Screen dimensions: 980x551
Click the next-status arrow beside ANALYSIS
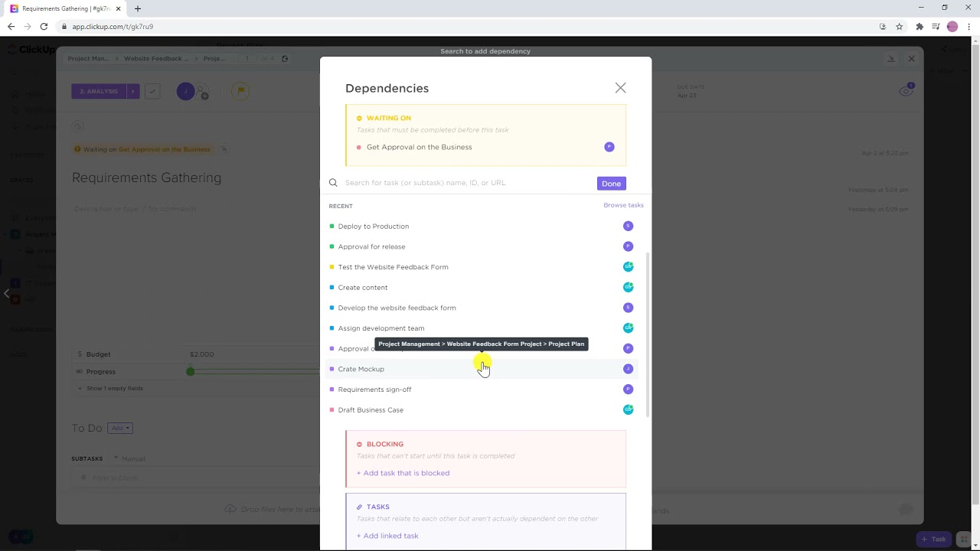coord(133,91)
